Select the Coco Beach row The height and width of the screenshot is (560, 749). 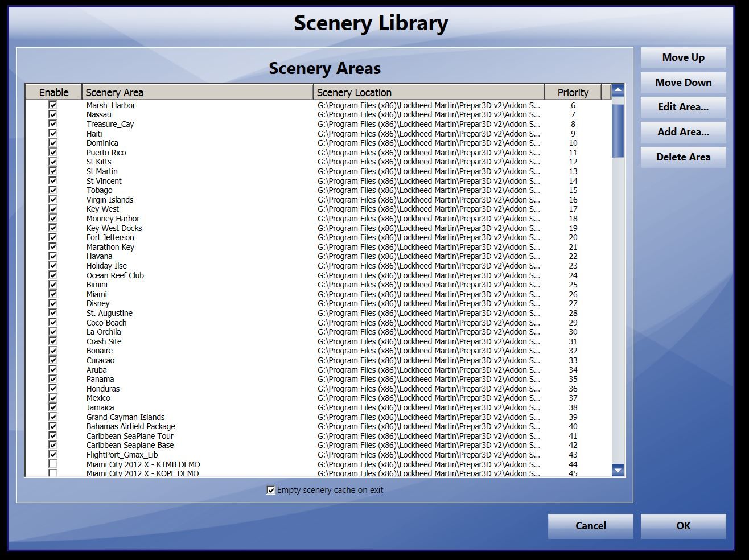[x=318, y=323]
